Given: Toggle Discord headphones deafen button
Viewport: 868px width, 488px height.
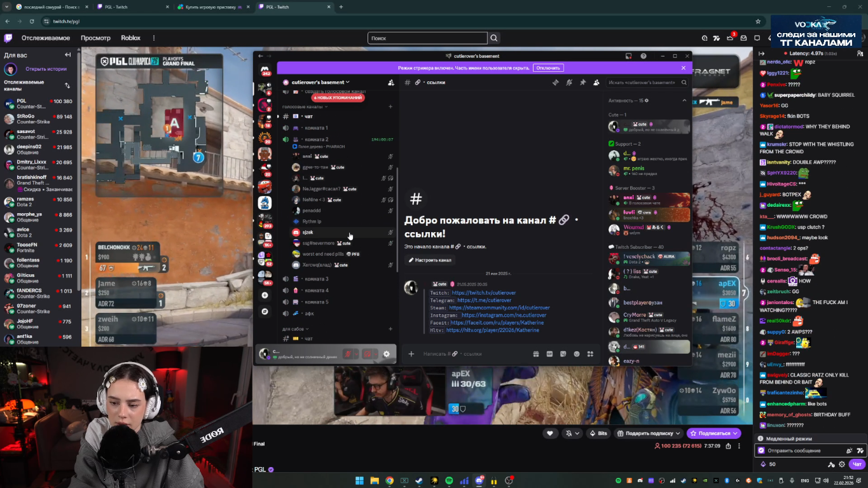Looking at the screenshot, I should [x=366, y=354].
